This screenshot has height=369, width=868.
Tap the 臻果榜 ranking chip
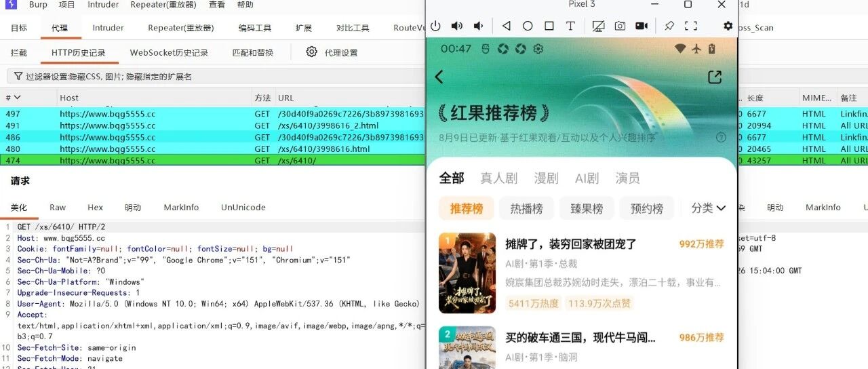click(x=587, y=208)
